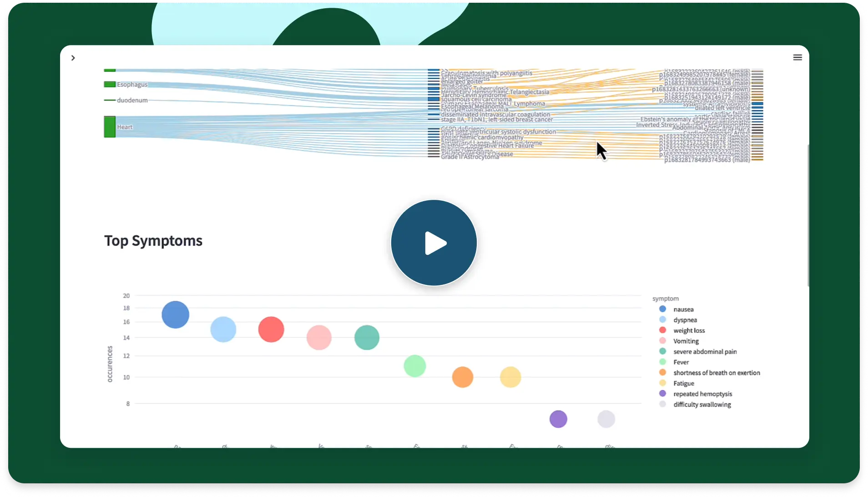Click repeated hemoptysis legend entry

702,394
